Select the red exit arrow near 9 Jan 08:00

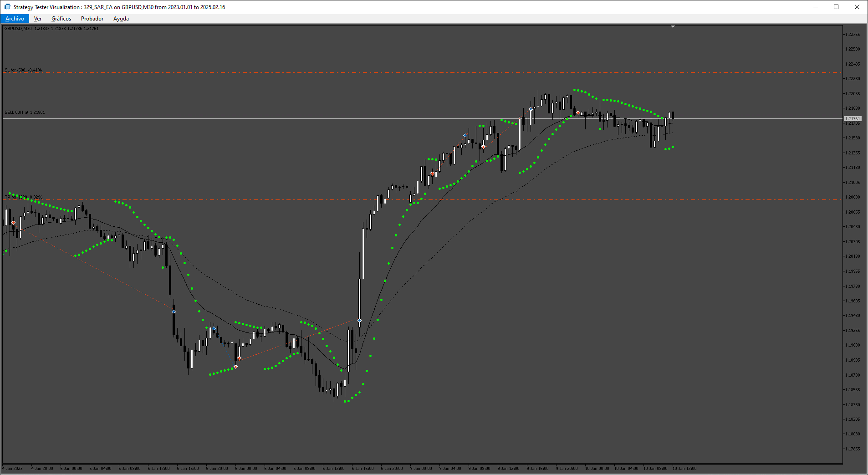coord(483,147)
